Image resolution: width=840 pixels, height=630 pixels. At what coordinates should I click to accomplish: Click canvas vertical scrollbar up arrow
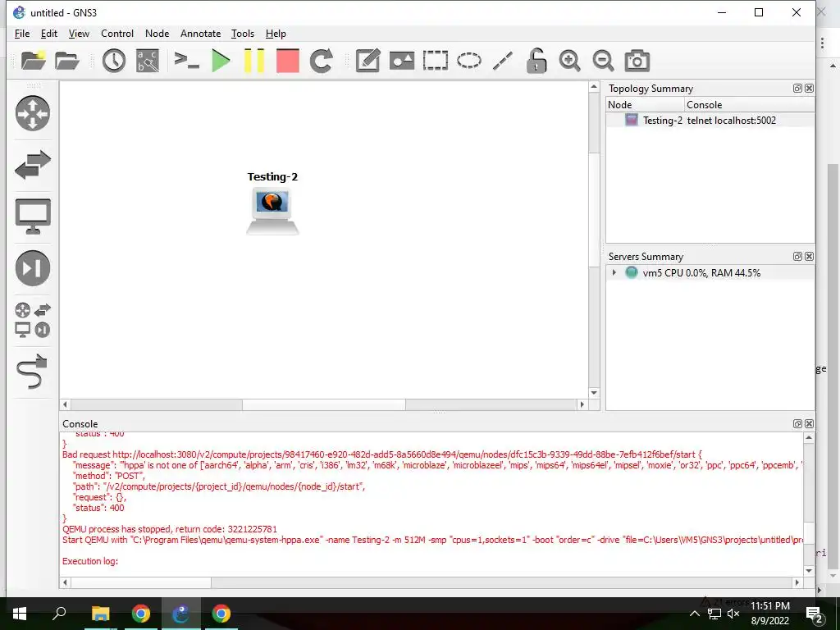(594, 87)
